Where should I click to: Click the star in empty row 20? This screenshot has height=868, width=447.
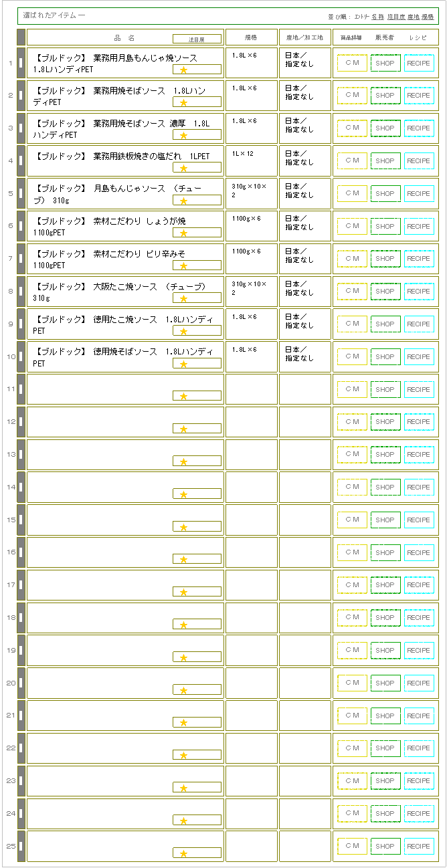tap(183, 691)
